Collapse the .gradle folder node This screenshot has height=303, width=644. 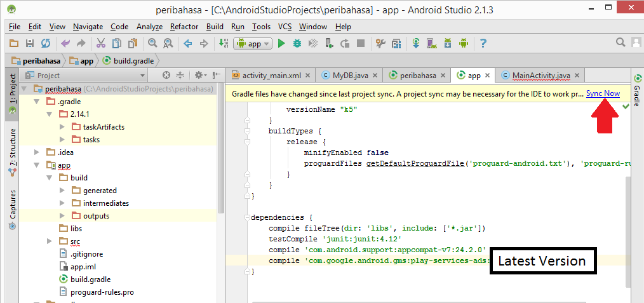click(x=37, y=102)
